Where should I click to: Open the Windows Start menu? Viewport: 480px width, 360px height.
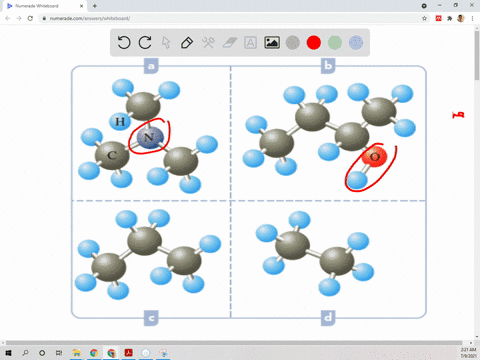click(x=8, y=353)
